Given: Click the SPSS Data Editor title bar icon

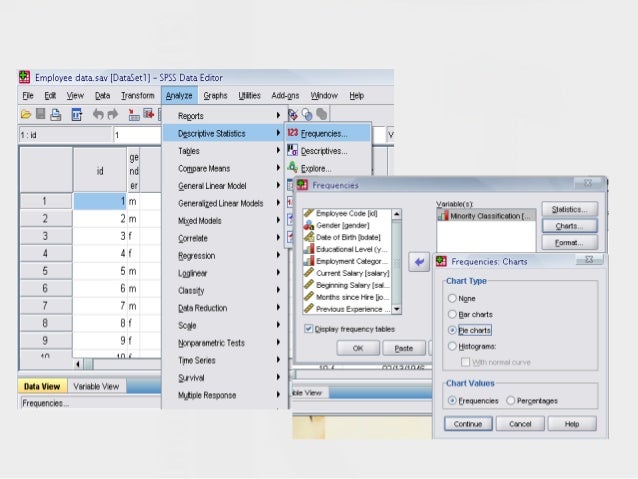Looking at the screenshot, I should [x=24, y=77].
